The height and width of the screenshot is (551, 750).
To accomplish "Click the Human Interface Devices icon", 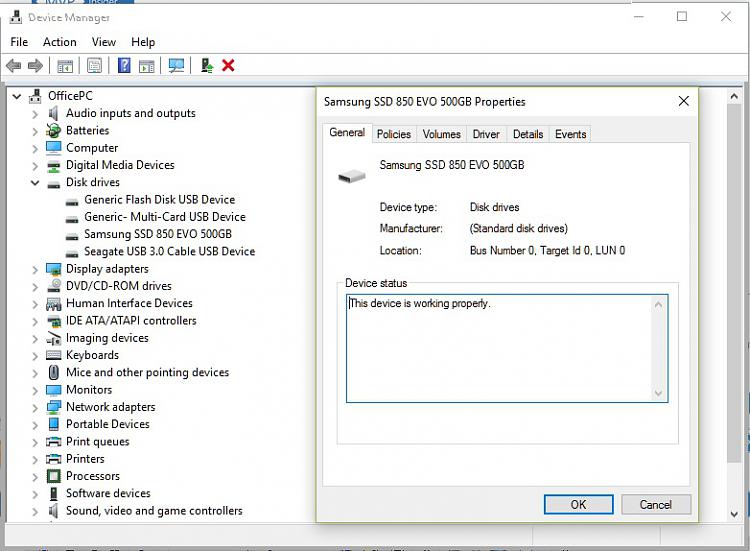I will (x=54, y=304).
